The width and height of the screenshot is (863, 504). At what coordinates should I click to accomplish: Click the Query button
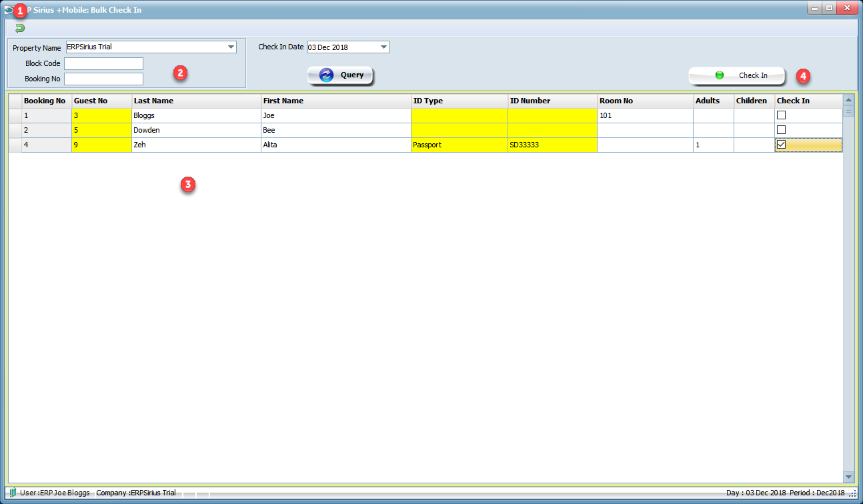tap(340, 75)
